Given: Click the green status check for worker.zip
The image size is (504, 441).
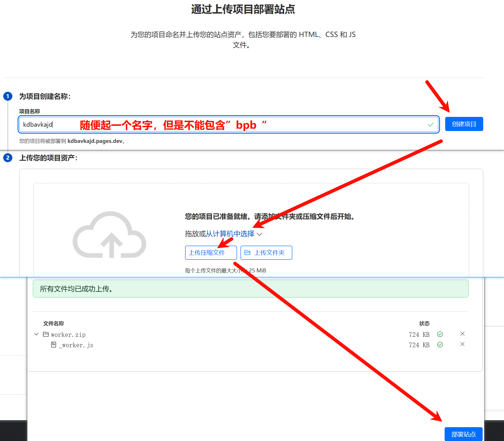Looking at the screenshot, I should (440, 334).
